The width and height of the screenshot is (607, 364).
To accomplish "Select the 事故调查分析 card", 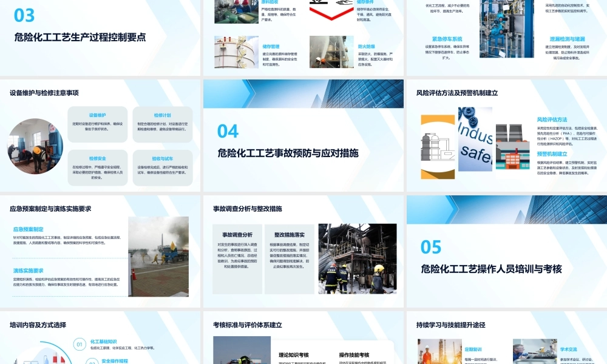I will [x=237, y=259].
